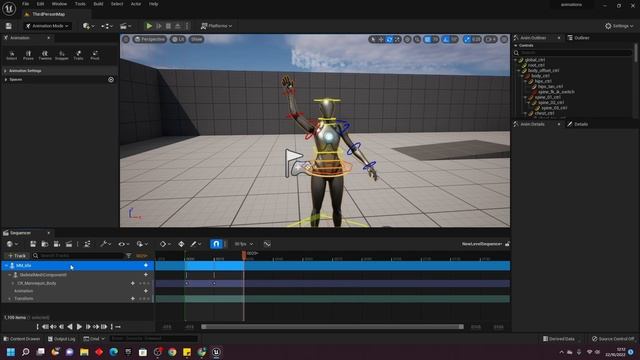
Task: Open the Sequencer frame rate fps dropdown
Action: pos(243,244)
